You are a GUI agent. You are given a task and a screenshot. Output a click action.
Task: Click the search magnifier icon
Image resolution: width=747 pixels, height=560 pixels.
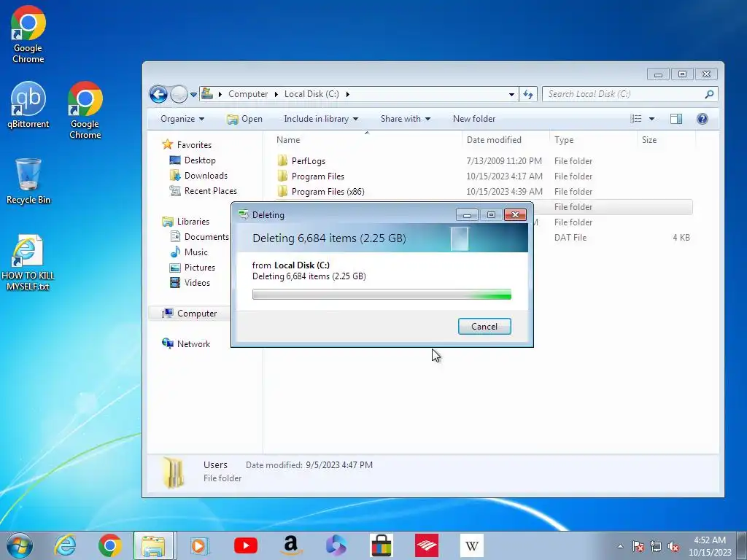709,94
